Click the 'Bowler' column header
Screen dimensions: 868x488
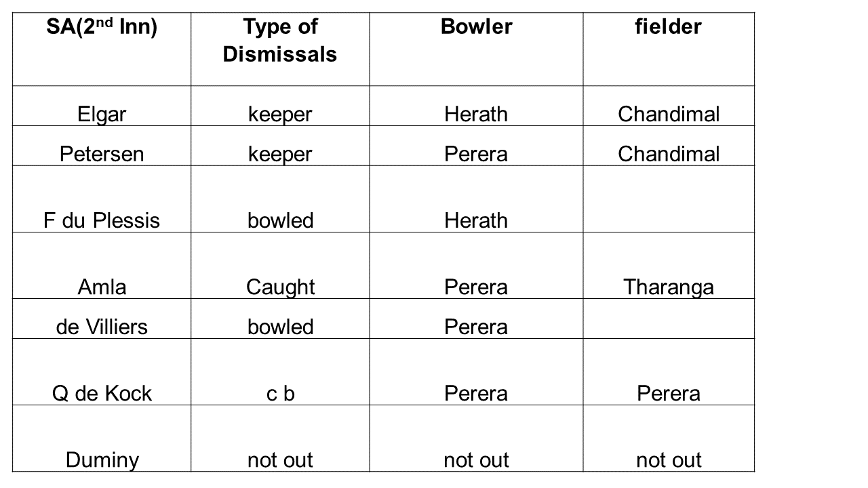pos(476,27)
